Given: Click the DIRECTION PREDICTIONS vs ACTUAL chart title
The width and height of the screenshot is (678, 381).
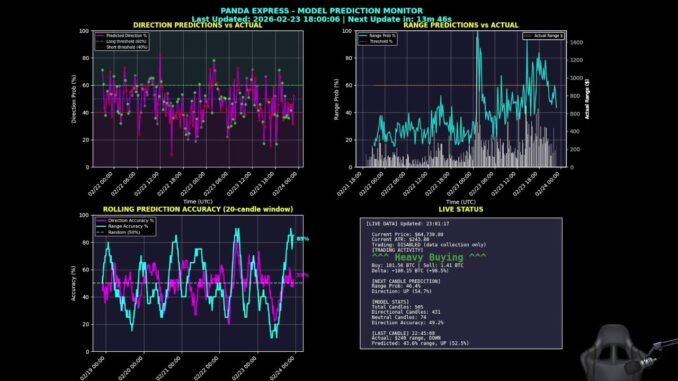Looking at the screenshot, I should pyautogui.click(x=198, y=26).
